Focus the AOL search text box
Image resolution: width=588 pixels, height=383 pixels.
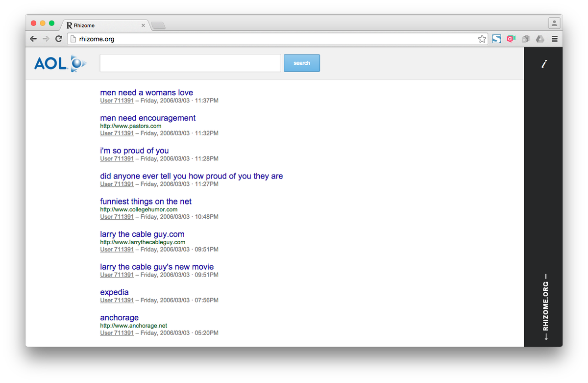point(190,63)
